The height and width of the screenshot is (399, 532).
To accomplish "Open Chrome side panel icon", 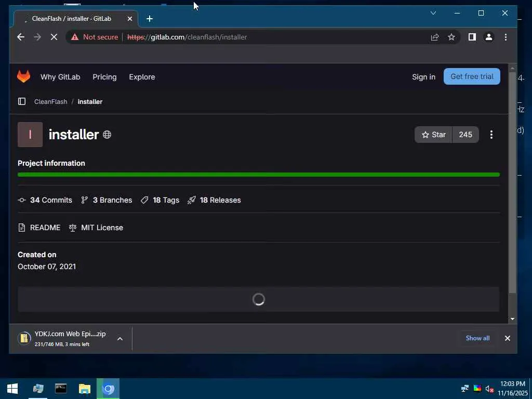I will 472,37.
